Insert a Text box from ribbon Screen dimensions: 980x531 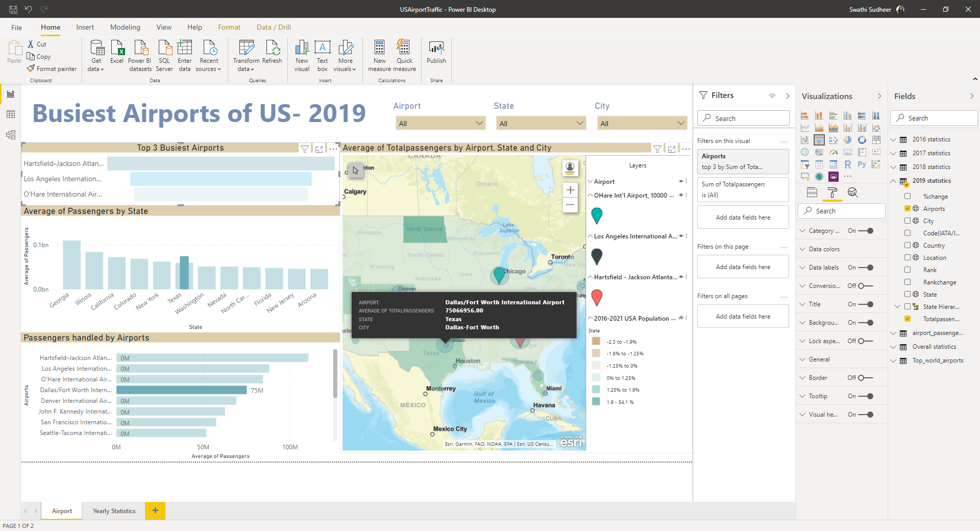[323, 55]
